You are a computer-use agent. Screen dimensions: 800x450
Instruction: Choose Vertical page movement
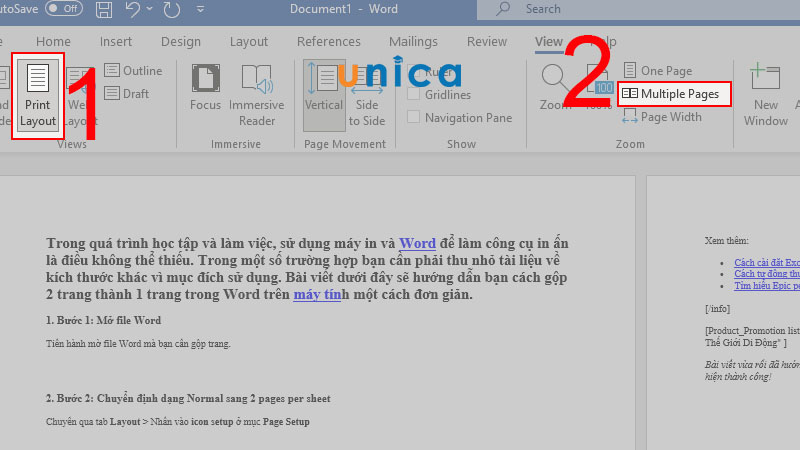point(324,95)
